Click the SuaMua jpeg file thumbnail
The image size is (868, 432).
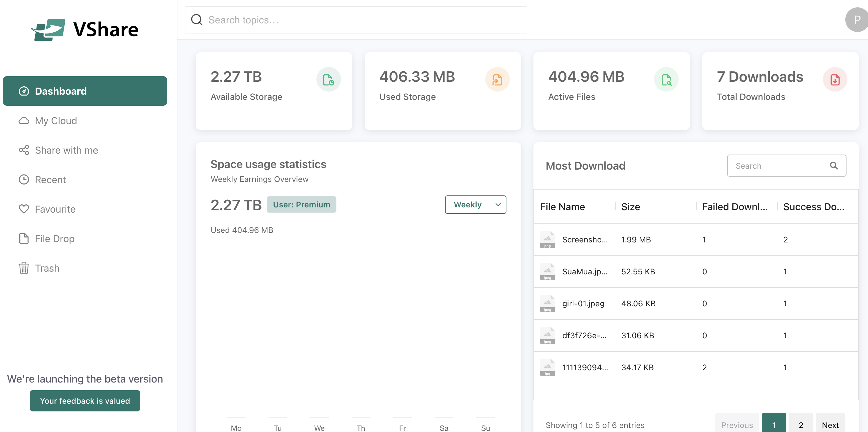547,272
